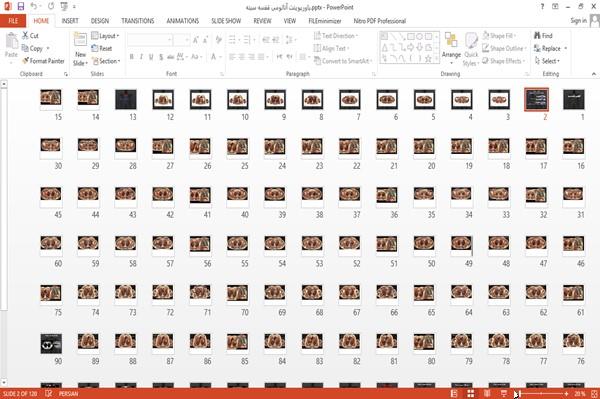The width and height of the screenshot is (600, 399).
Task: Select slide 54 thumbnail
Action: [x=275, y=246]
